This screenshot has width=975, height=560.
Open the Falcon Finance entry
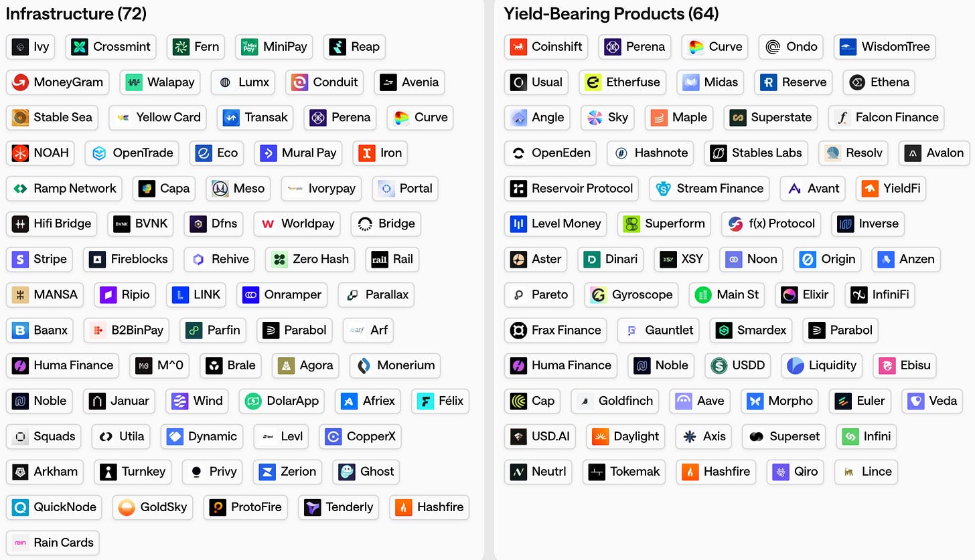(886, 117)
